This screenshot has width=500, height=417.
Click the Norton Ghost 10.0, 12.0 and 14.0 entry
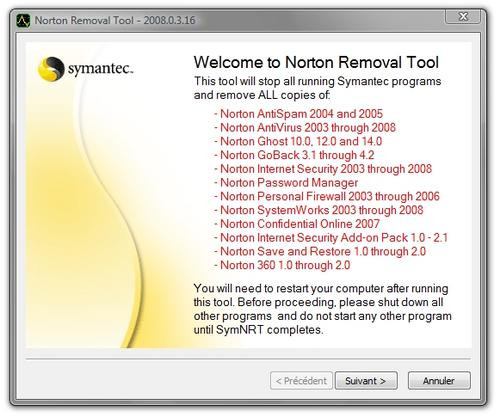pos(298,141)
